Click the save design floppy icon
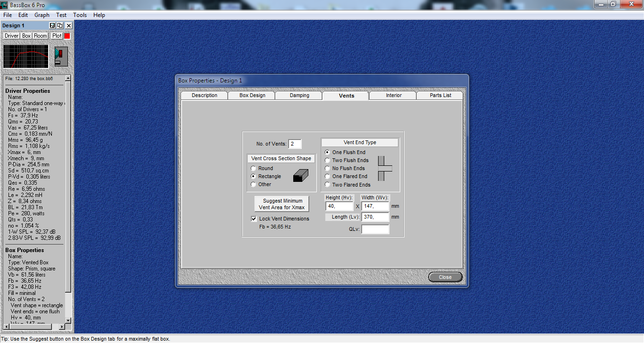The width and height of the screenshot is (644, 343). [x=52, y=25]
